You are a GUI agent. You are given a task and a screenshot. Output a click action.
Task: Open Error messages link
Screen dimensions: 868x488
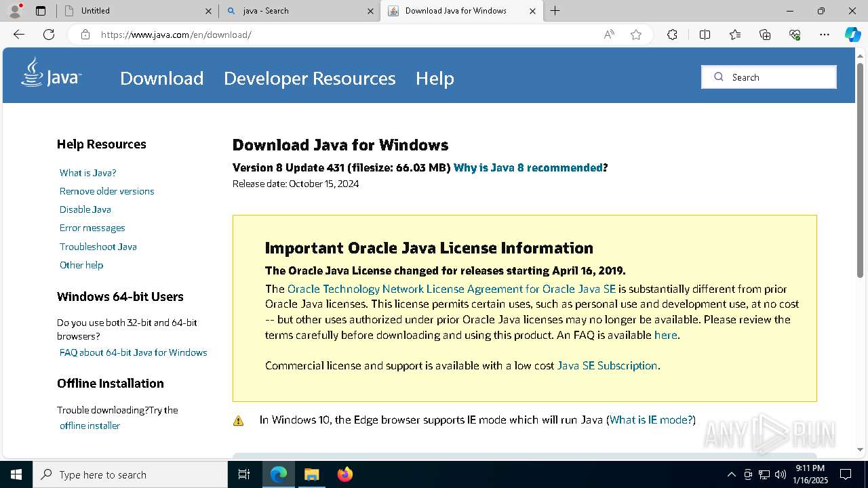point(92,228)
